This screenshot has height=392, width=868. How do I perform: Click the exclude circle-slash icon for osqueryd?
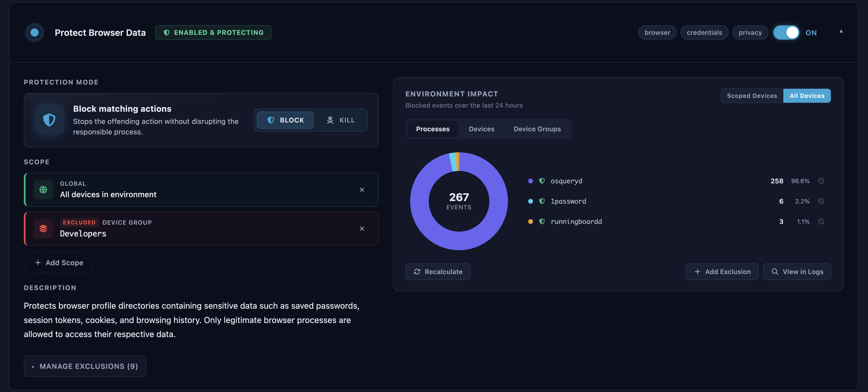(821, 181)
